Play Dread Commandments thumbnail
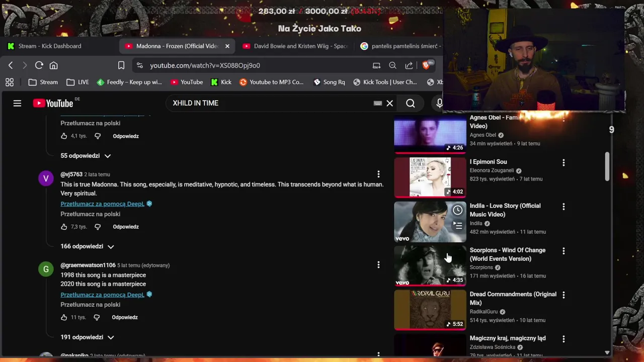Screen dimensions: 644x362 tap(430, 310)
